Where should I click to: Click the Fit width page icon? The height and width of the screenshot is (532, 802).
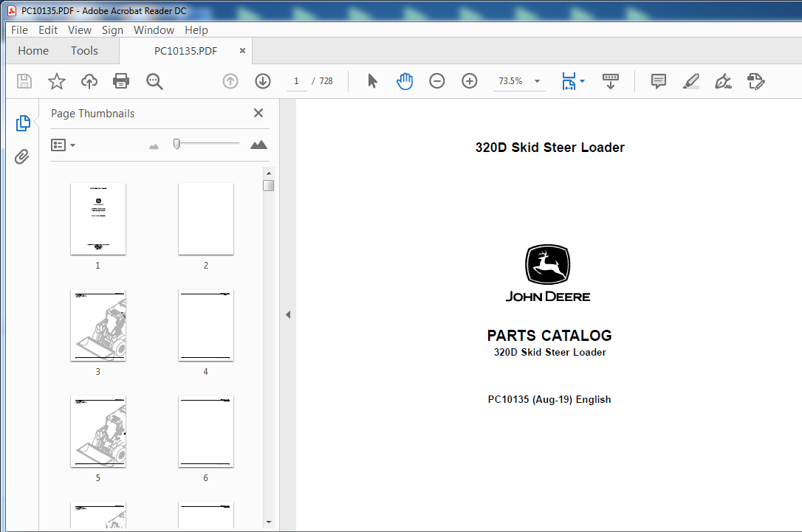point(569,81)
